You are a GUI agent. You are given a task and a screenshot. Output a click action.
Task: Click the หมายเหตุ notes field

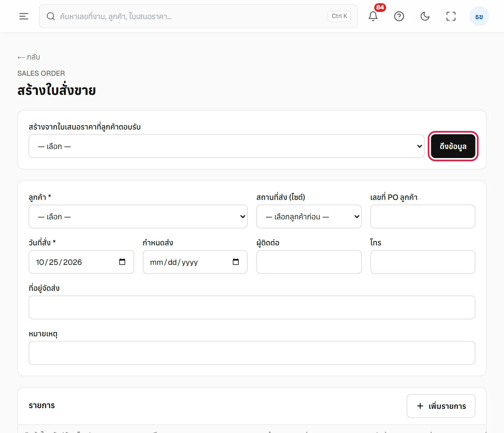(252, 353)
